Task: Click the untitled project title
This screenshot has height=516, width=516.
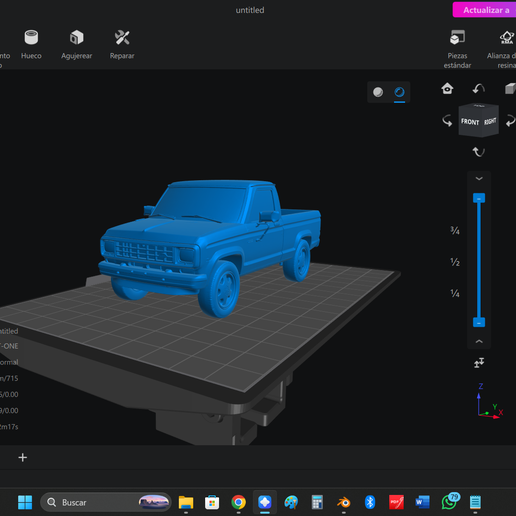Action: click(x=250, y=10)
